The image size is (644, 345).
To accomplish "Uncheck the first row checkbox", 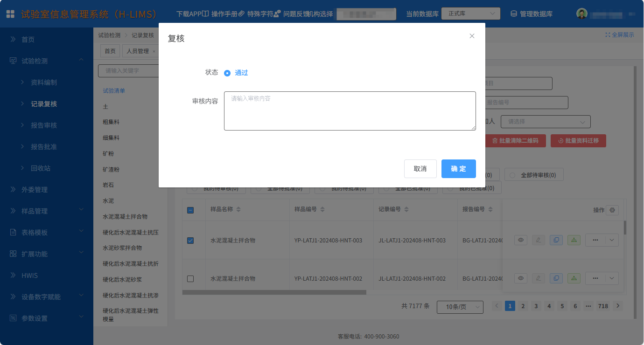I will click(x=190, y=241).
